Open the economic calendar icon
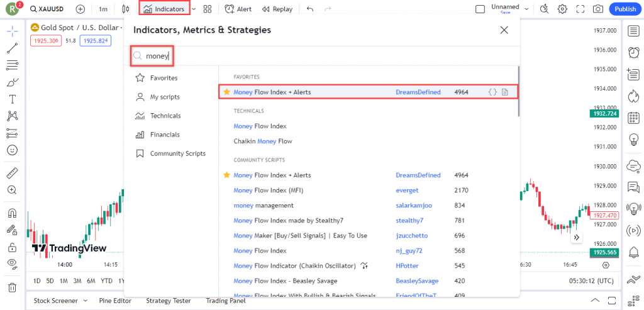The image size is (644, 310). (634, 118)
